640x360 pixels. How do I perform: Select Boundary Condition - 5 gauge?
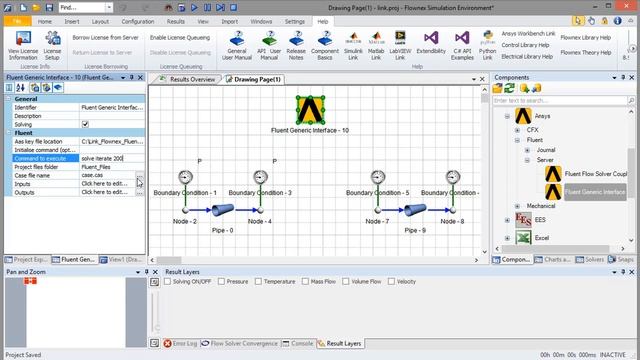[378, 177]
